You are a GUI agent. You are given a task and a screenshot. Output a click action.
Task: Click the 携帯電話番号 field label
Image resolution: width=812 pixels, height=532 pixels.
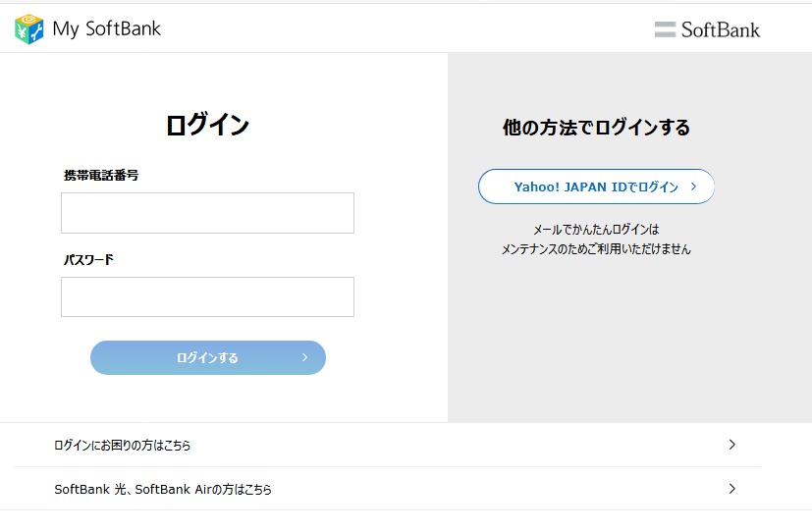pos(101,175)
